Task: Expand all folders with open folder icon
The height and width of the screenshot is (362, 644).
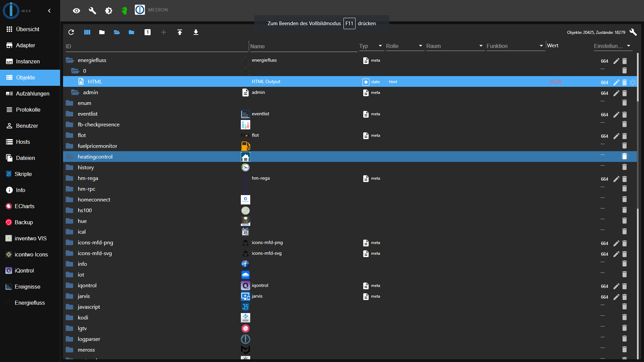Action: [x=117, y=32]
